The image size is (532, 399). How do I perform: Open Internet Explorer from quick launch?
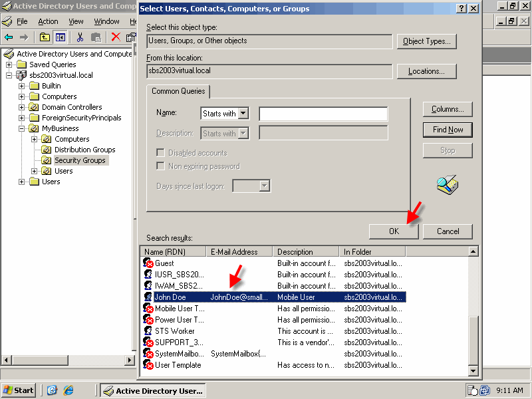tap(68, 390)
